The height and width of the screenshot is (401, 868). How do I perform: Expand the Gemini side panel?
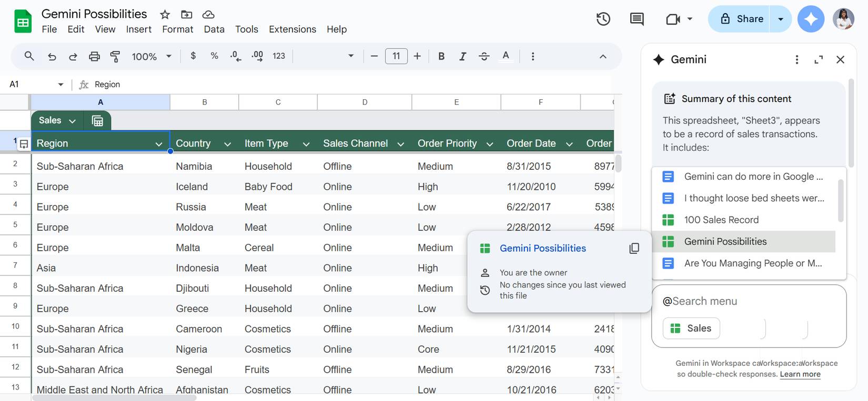click(818, 60)
